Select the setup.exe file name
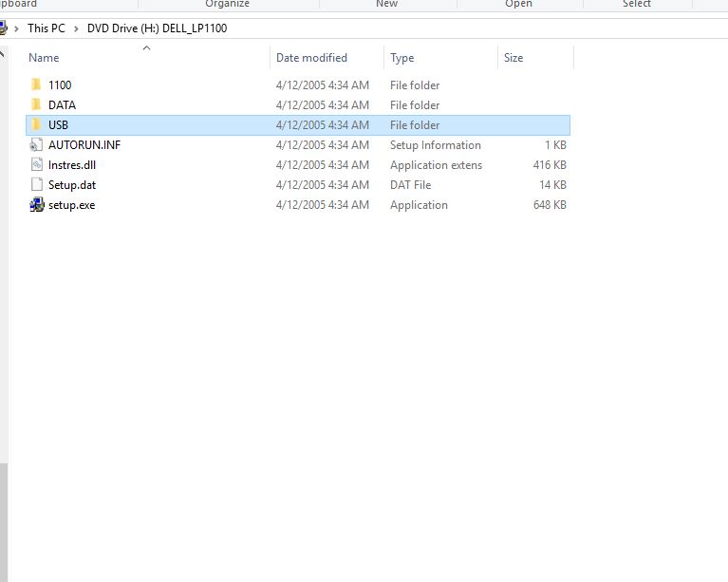Image resolution: width=728 pixels, height=582 pixels. point(71,205)
